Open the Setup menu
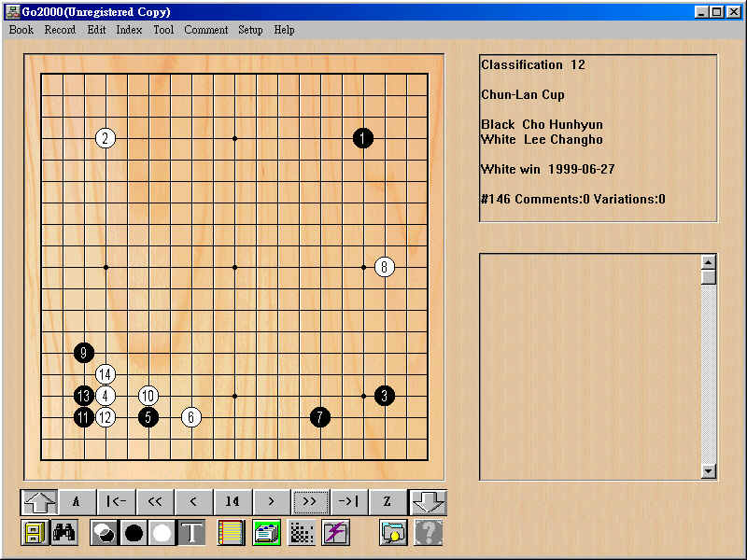747x560 pixels. point(250,30)
